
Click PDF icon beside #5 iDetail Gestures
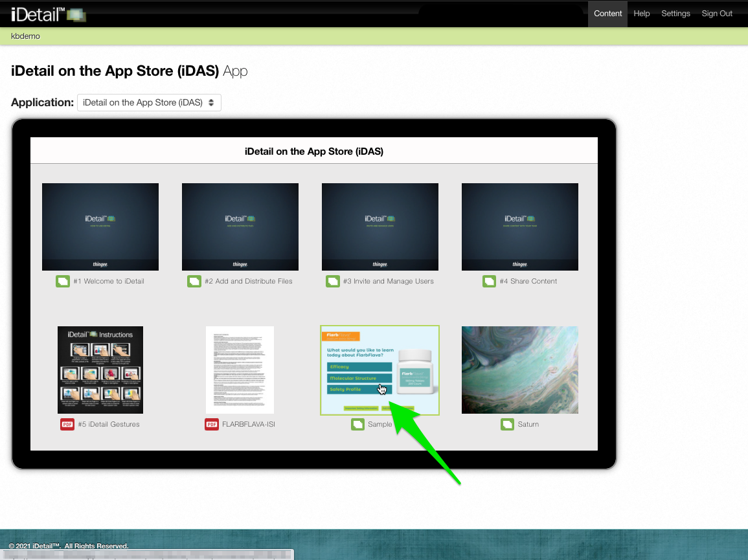67,425
